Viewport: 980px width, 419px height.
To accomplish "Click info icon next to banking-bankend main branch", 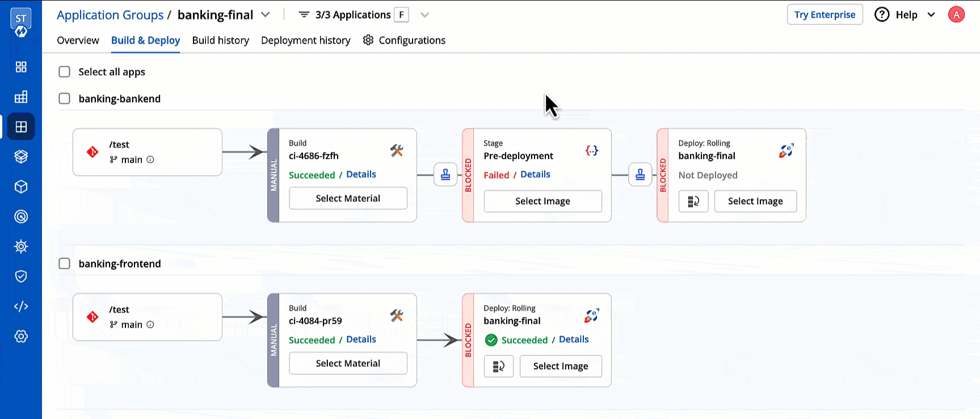I will pyautogui.click(x=150, y=159).
